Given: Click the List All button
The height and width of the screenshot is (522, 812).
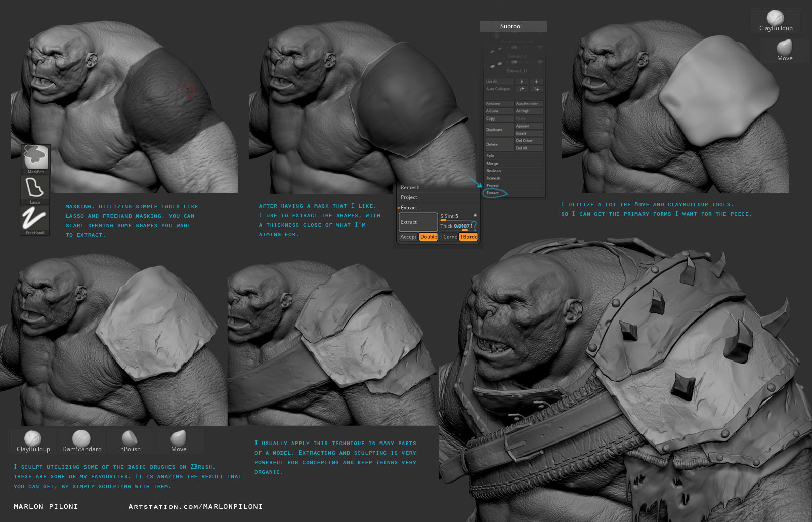Looking at the screenshot, I should (499, 82).
